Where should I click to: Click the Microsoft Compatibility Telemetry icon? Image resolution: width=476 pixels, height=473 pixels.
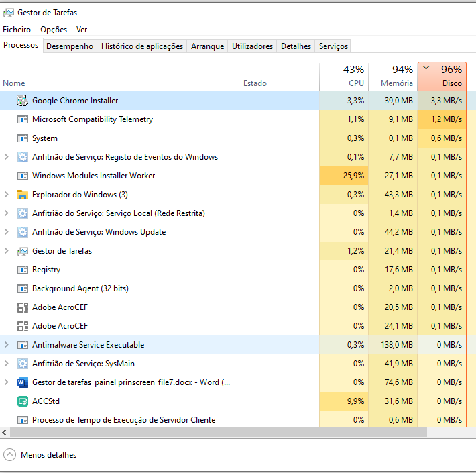[23, 119]
